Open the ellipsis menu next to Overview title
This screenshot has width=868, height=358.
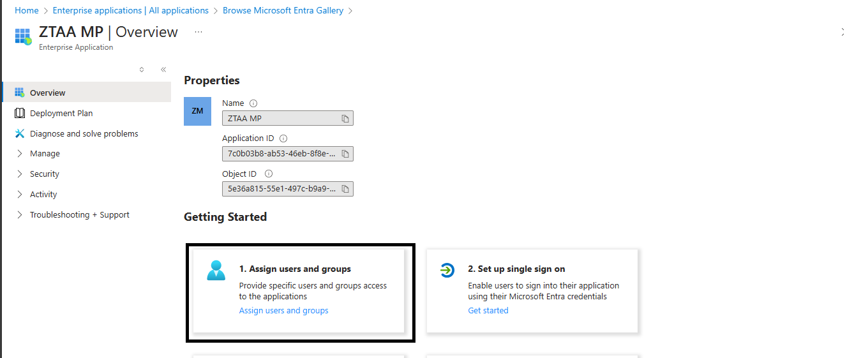click(198, 32)
